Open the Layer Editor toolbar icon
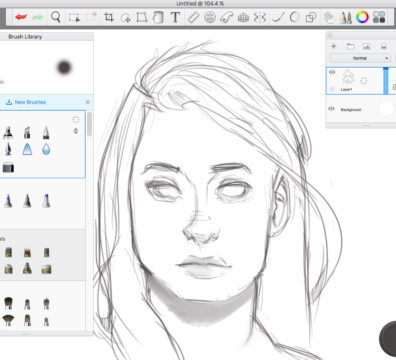 tap(329, 17)
